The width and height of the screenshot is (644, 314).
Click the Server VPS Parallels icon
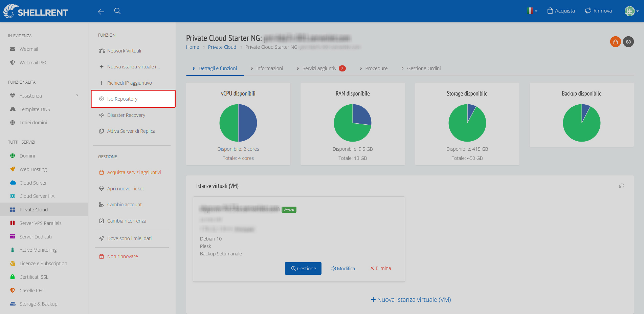click(x=13, y=223)
